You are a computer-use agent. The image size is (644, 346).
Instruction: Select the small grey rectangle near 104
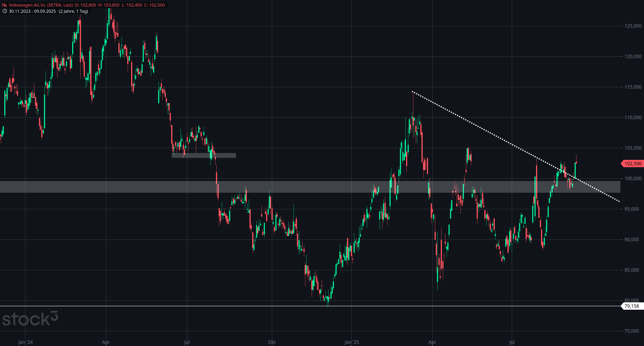coord(204,156)
